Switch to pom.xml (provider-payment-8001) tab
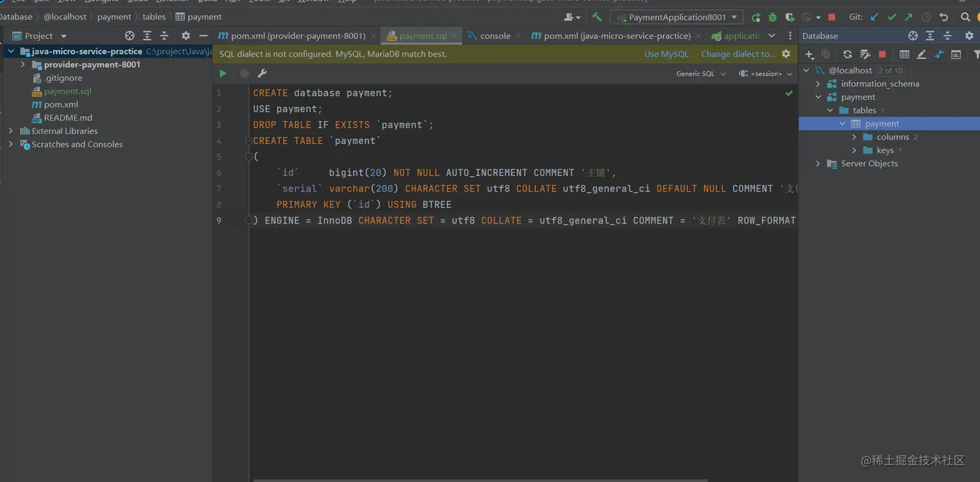This screenshot has width=980, height=482. coord(297,36)
